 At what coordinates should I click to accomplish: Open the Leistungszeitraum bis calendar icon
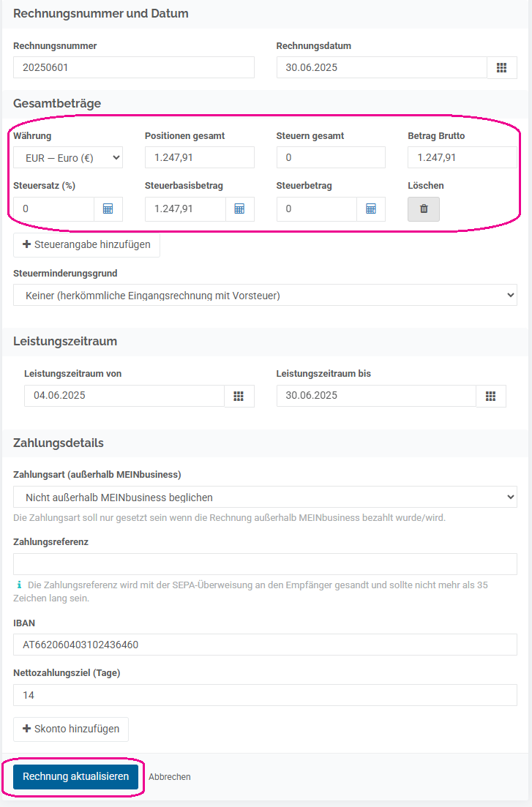491,396
